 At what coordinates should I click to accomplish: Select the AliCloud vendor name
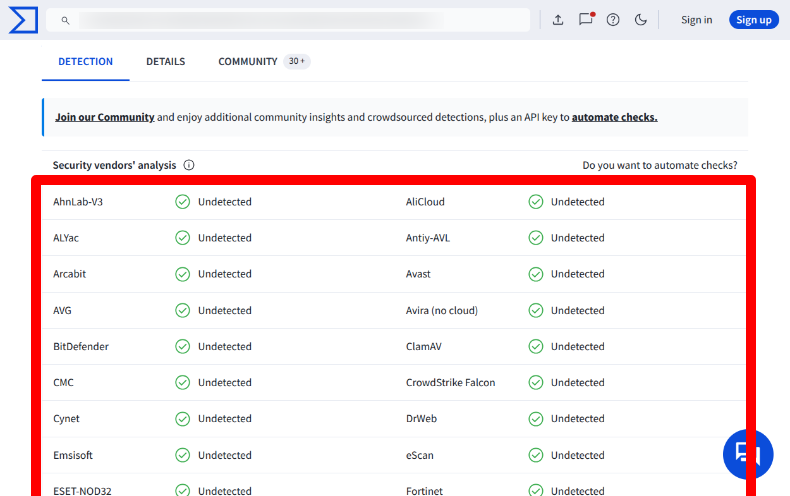point(425,202)
